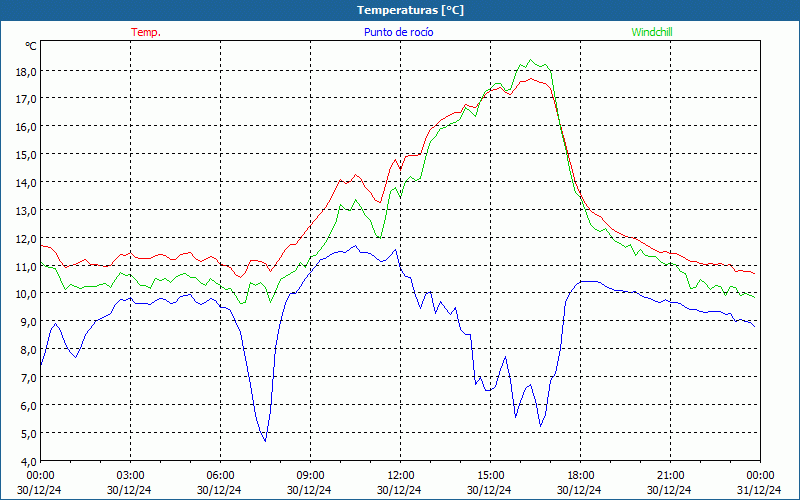This screenshot has height=500, width=800.
Task: Click the 21:00 time label
Action: pos(670,476)
